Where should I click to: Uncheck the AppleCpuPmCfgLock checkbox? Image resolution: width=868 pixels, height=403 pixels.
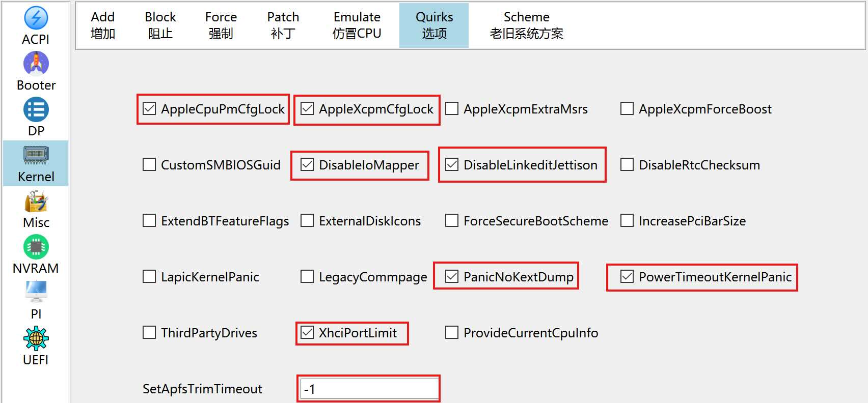tap(149, 108)
